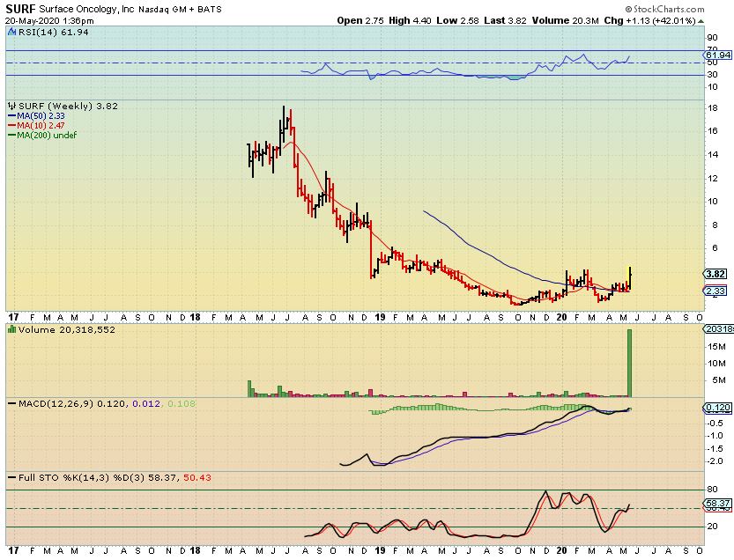This screenshot has width=734, height=560.
Task: Click the MA(10) 2.47 legend entry
Action: [x=36, y=125]
